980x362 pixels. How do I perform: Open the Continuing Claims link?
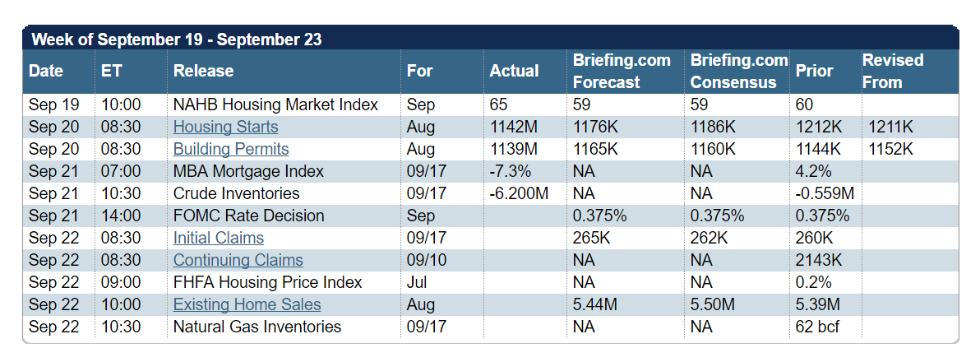point(238,260)
